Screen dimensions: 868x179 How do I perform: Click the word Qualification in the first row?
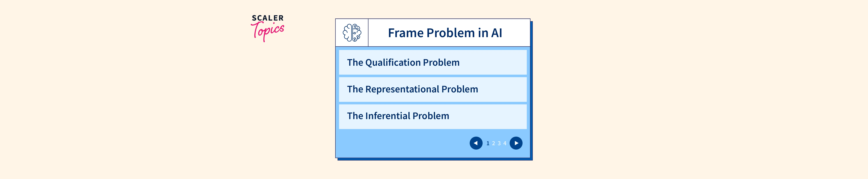[x=393, y=63]
